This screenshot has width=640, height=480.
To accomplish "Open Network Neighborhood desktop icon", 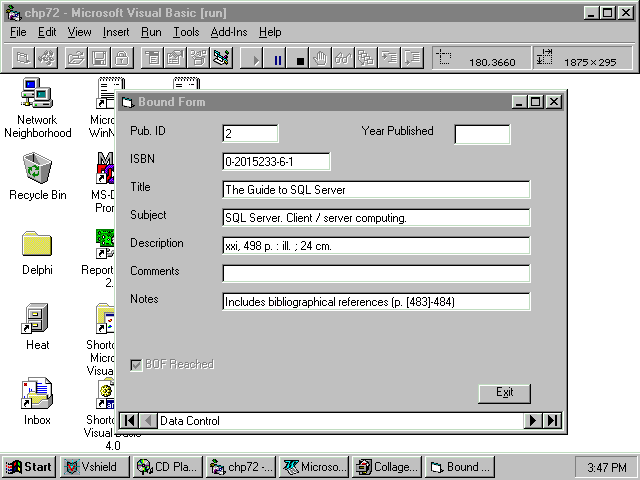I will [x=37, y=96].
